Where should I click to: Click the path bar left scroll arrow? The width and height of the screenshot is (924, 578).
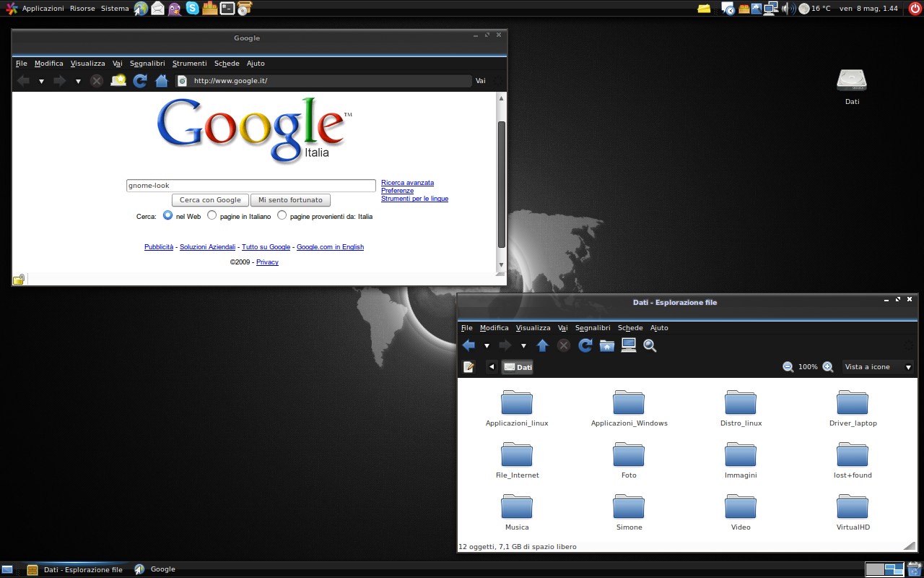tap(492, 367)
